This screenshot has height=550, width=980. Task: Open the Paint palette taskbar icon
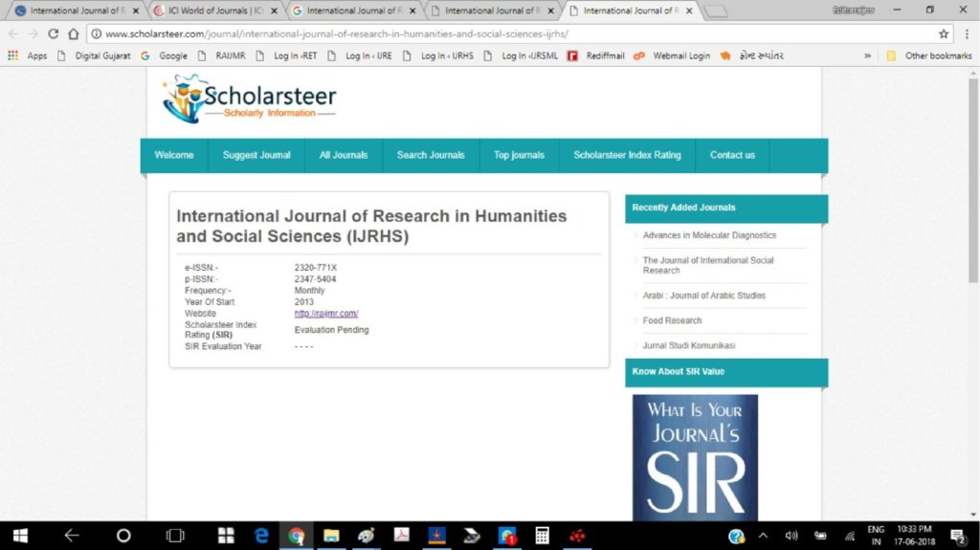point(367,536)
